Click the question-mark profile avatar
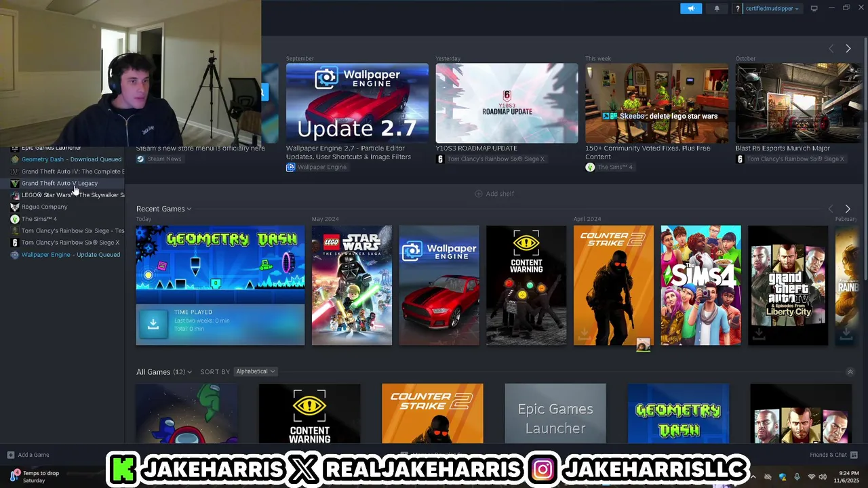 738,8
